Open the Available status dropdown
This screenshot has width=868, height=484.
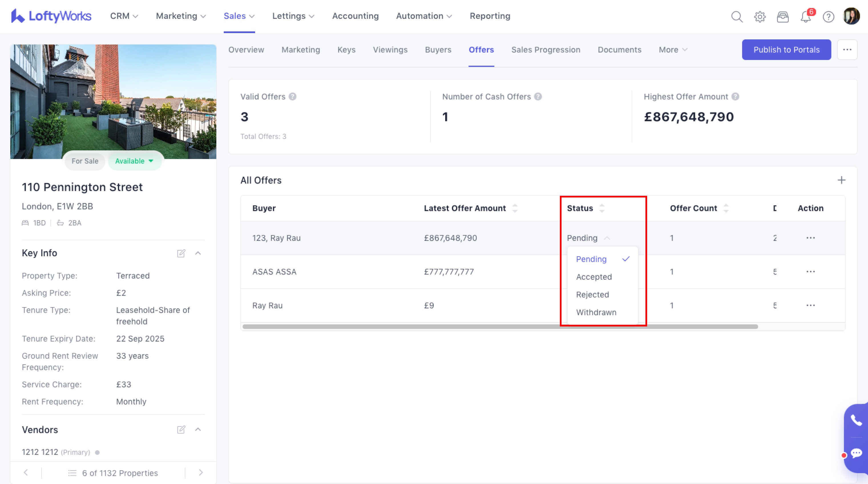pos(134,161)
